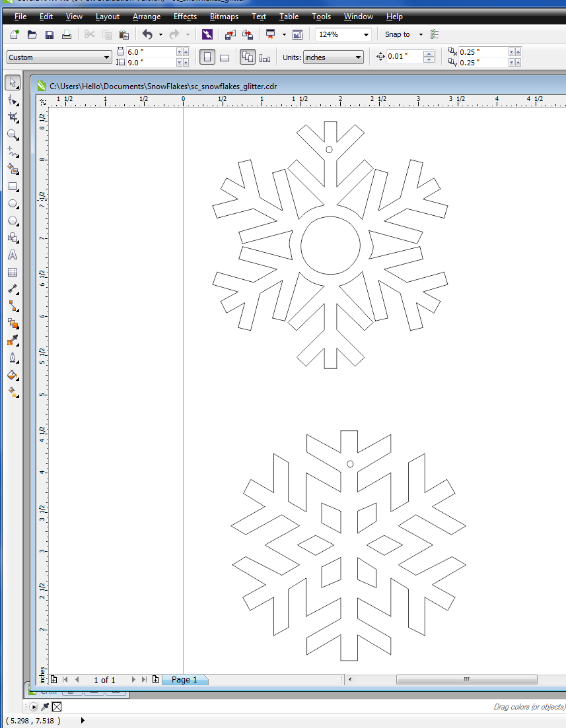Viewport: 566px width, 728px height.
Task: Toggle setting page size for all pages
Action: point(247,57)
